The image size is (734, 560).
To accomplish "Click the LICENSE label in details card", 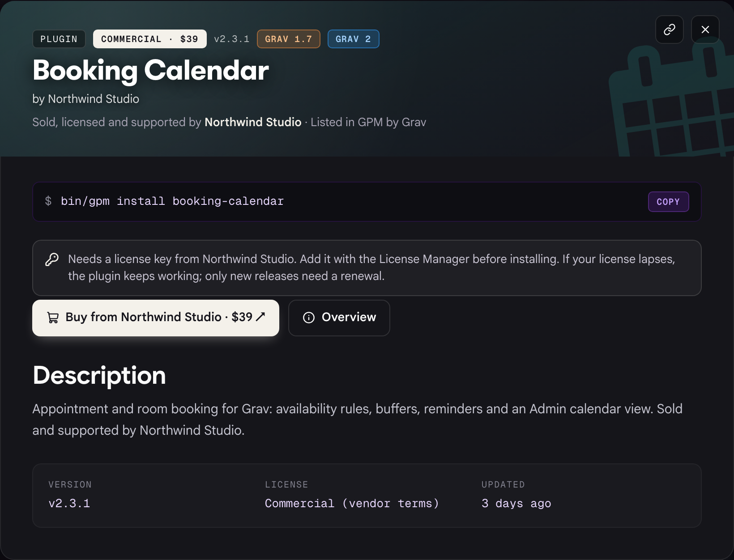I will click(286, 484).
